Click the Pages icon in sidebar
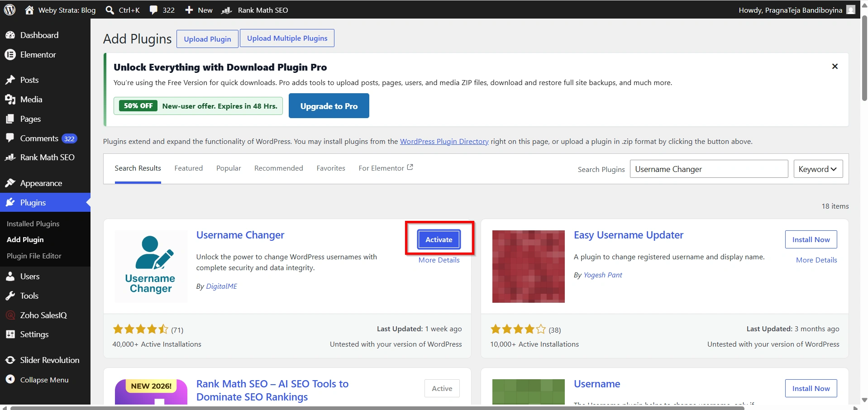 point(10,119)
